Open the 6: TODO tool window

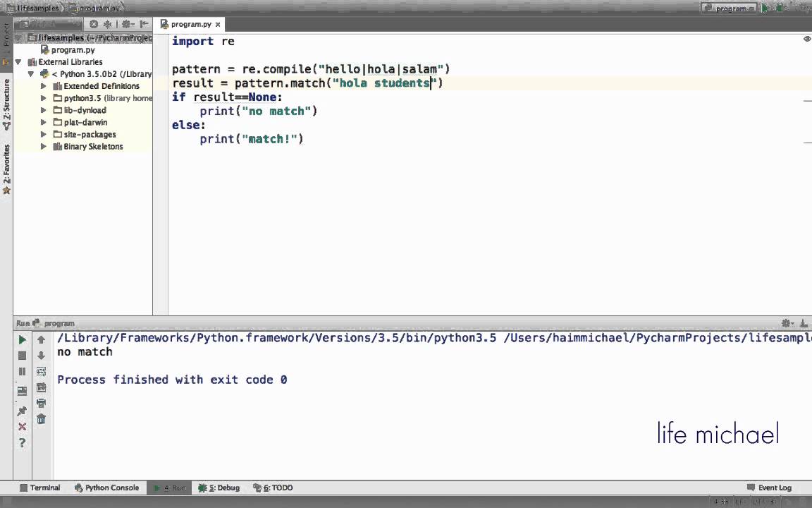pos(273,488)
